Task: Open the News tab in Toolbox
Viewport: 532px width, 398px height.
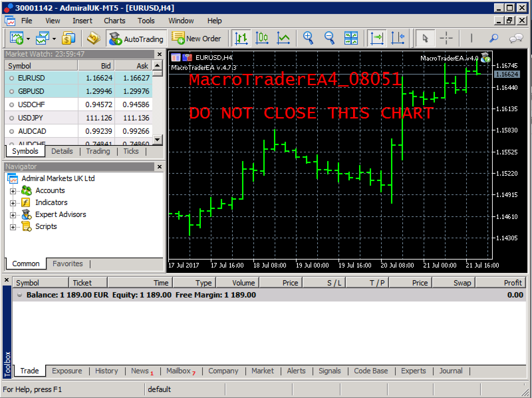Action: [x=142, y=371]
